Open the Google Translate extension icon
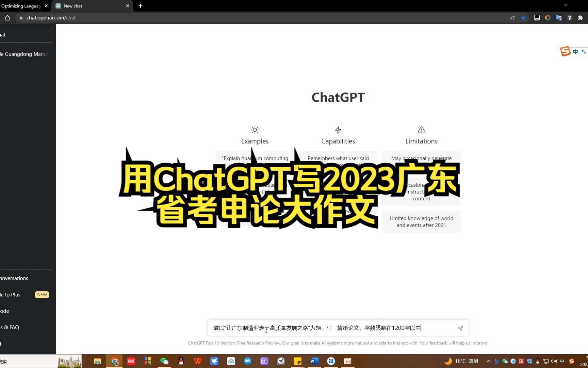 coord(559,18)
